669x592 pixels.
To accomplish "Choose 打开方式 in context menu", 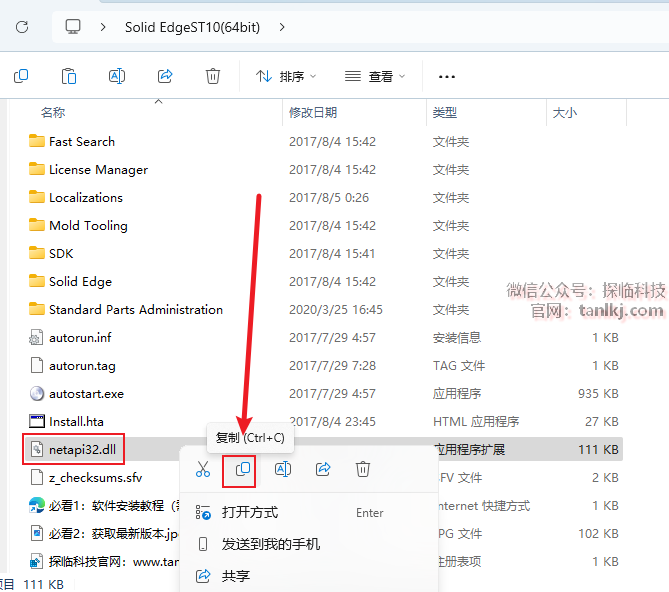I will [309, 512].
